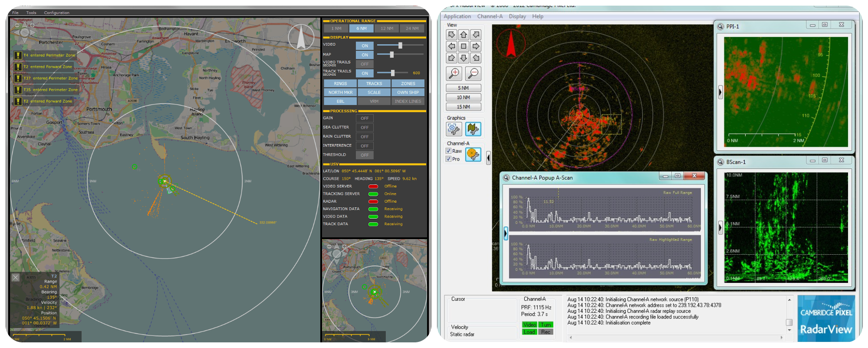This screenshot has height=348, width=868.
Task: Open the target graphics settings icon
Action: coord(454,129)
